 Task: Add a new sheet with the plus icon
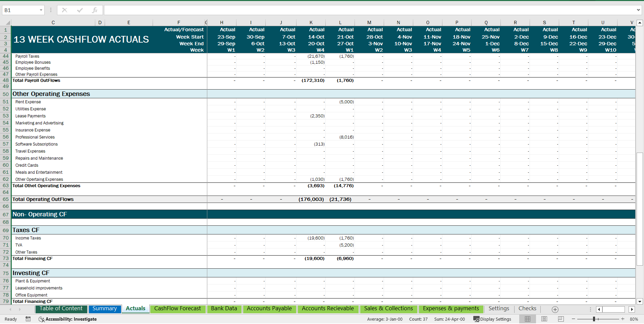[x=555, y=310]
